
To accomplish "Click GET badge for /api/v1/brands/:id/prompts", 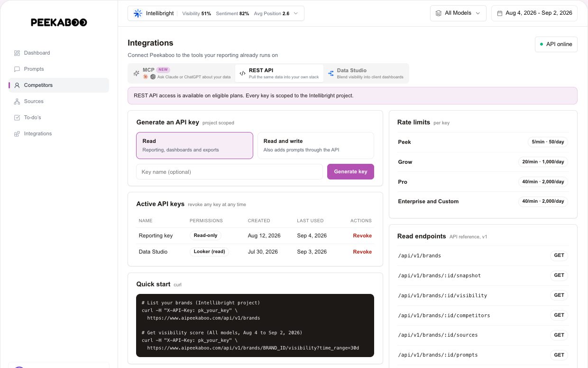I will coord(559,355).
